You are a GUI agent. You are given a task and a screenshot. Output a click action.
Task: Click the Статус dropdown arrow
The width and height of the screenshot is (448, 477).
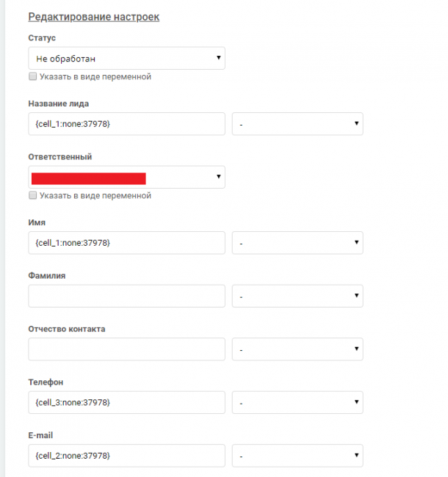click(219, 58)
